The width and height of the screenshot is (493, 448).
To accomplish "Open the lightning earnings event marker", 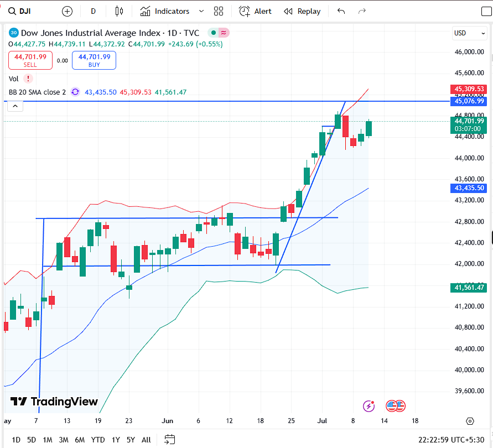I will (369, 406).
